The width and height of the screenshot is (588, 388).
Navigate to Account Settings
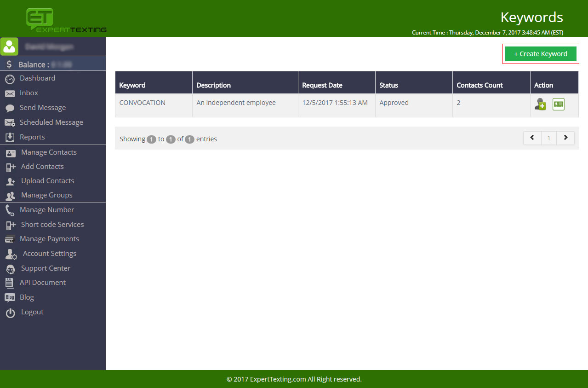point(50,254)
